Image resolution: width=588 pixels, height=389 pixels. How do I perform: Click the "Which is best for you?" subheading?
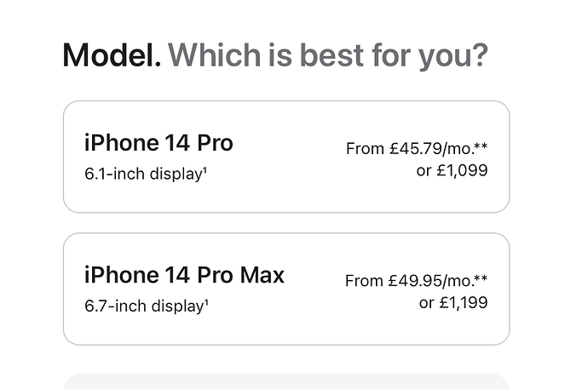click(x=328, y=56)
